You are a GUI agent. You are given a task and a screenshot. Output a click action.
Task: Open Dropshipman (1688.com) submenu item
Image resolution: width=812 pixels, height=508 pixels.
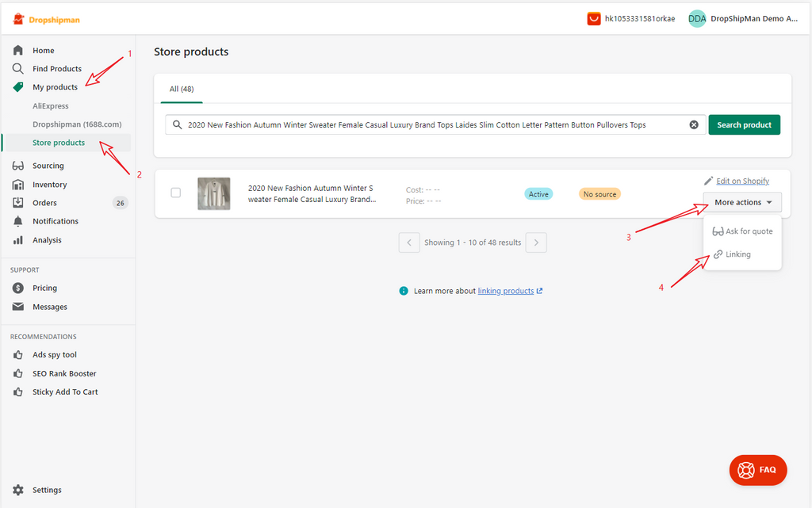(x=77, y=124)
